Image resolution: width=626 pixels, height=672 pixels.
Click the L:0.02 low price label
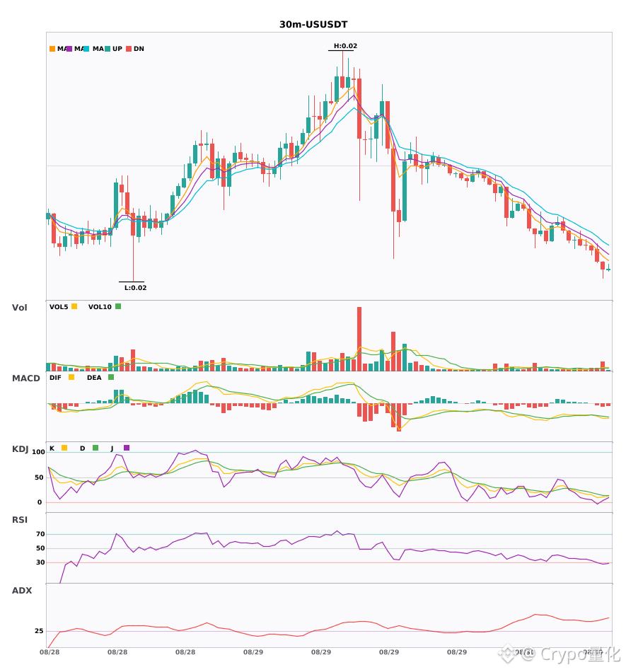tap(135, 288)
